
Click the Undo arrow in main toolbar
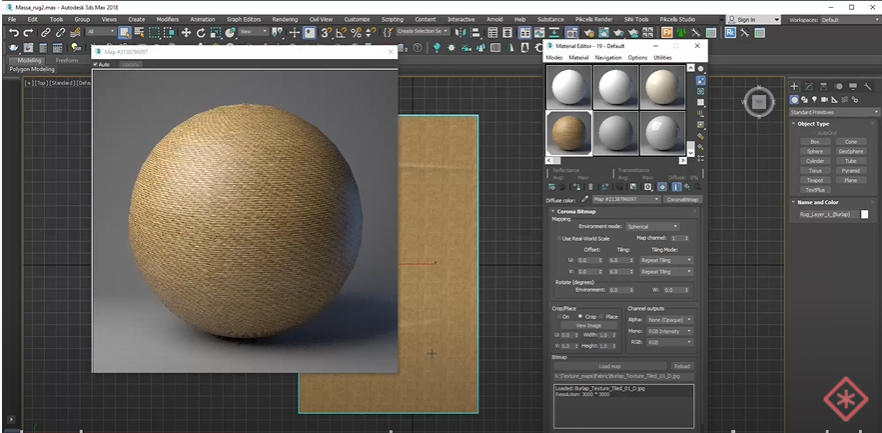13,33
